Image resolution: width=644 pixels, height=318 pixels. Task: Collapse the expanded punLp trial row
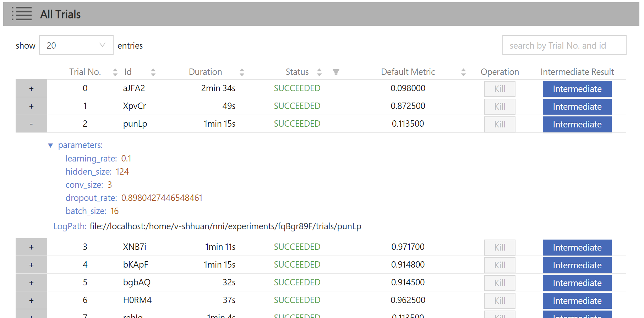coord(31,124)
